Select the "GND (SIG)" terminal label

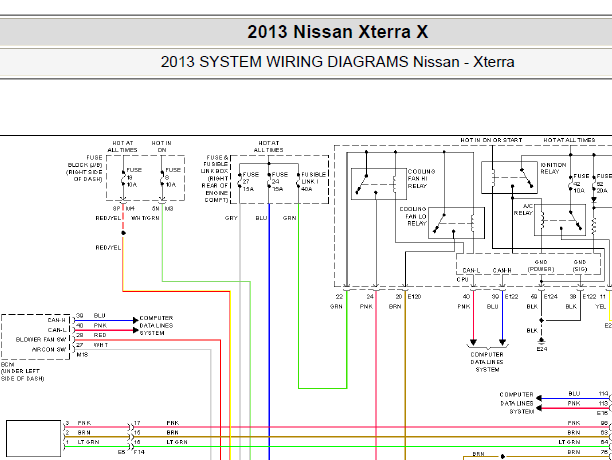[580, 266]
